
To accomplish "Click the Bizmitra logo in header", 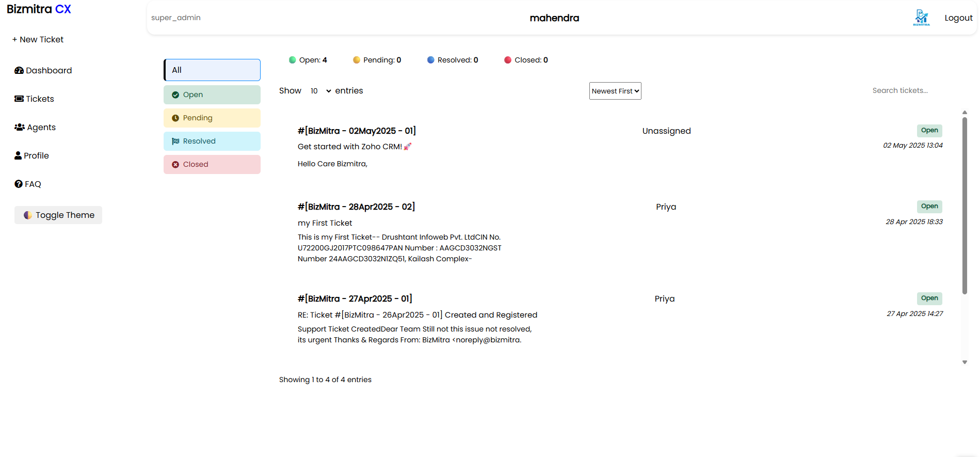I will pyautogui.click(x=921, y=18).
